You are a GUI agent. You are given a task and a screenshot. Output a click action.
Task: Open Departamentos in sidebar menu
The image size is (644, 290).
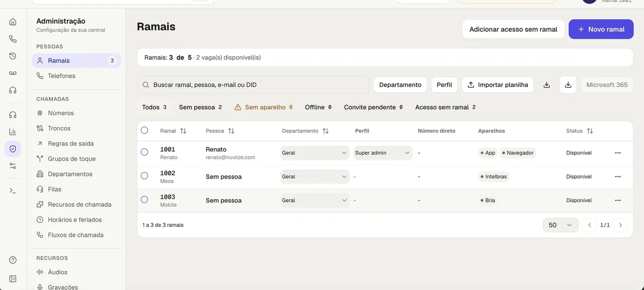pyautogui.click(x=76, y=174)
